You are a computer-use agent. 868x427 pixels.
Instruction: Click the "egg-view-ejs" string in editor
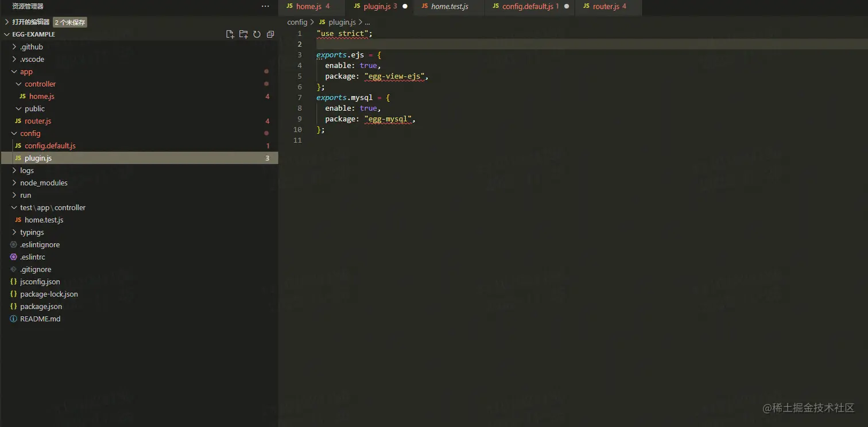pos(394,76)
